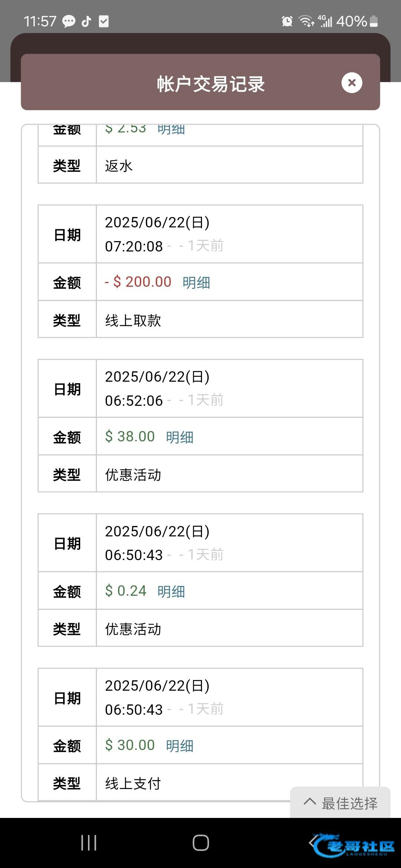Open 明细 for the -$200.00 withdrawal

click(196, 283)
